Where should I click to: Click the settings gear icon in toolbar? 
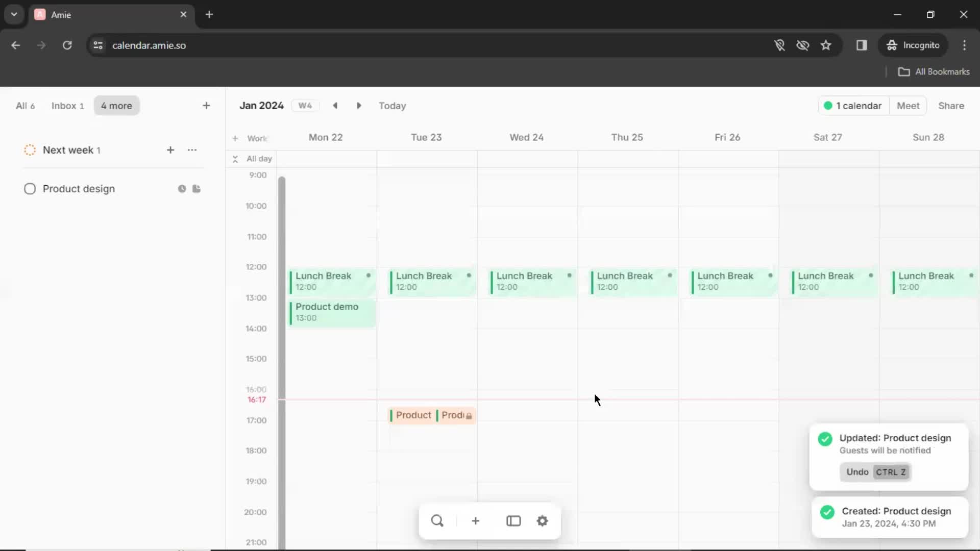click(x=543, y=521)
